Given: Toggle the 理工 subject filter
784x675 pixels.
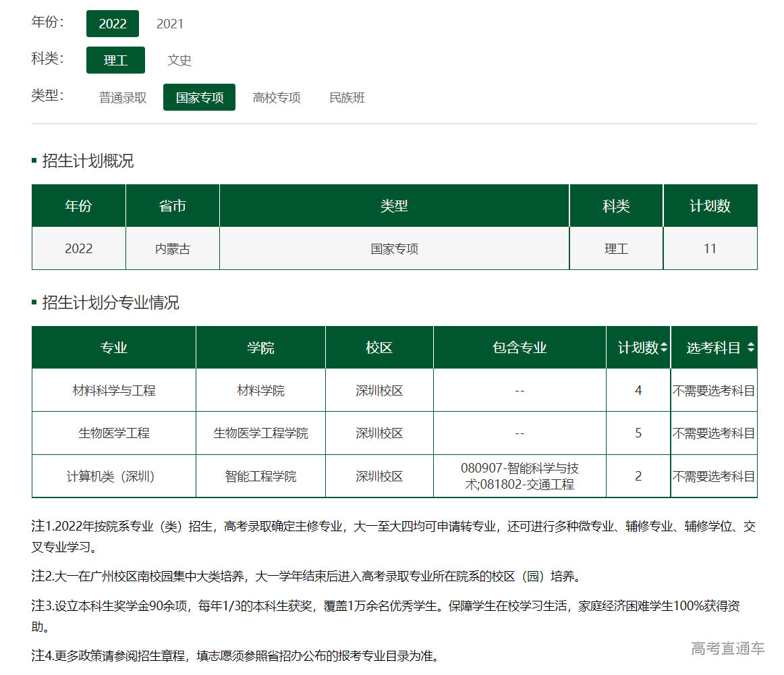Looking at the screenshot, I should 115,59.
